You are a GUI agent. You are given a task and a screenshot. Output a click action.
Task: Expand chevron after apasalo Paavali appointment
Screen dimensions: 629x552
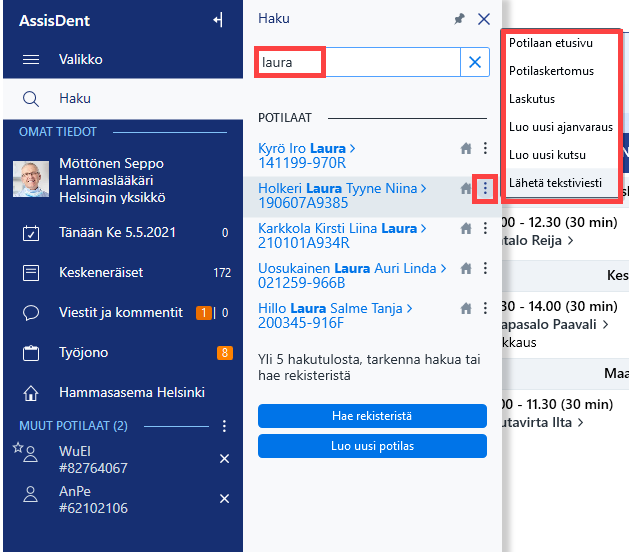[605, 325]
